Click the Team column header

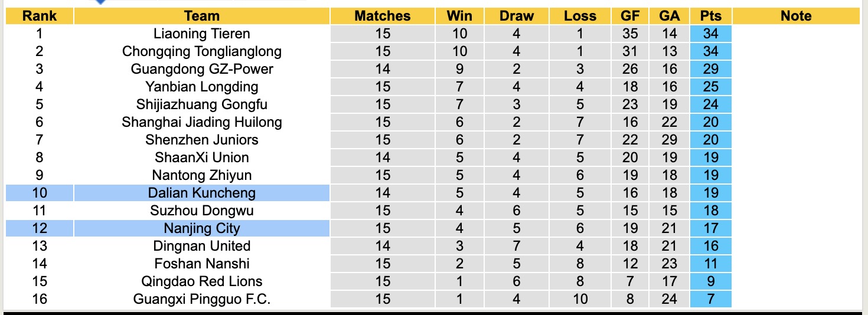[x=202, y=16]
